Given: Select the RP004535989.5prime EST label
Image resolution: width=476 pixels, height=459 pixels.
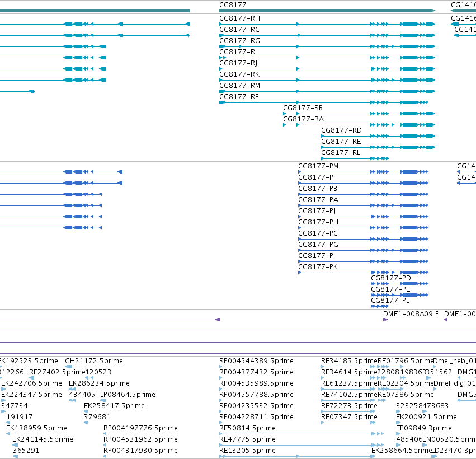Looking at the screenshot, I should click(257, 383).
